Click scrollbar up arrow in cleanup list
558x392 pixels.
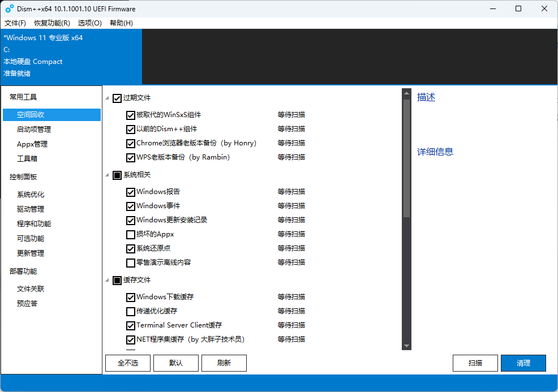(x=406, y=92)
